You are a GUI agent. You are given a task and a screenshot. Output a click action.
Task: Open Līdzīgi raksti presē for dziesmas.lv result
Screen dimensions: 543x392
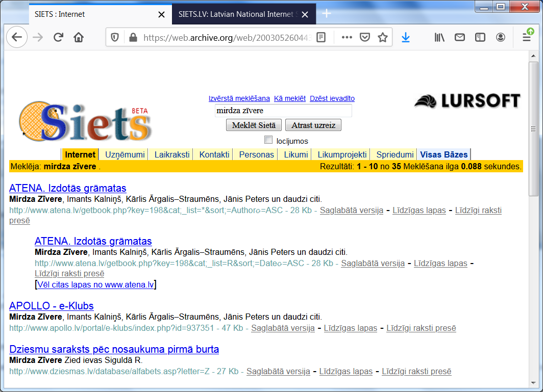click(416, 371)
